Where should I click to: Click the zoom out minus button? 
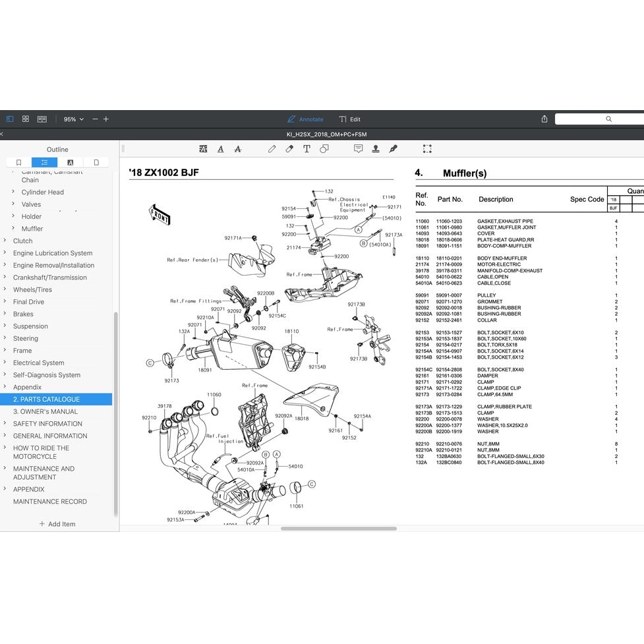pos(95,119)
